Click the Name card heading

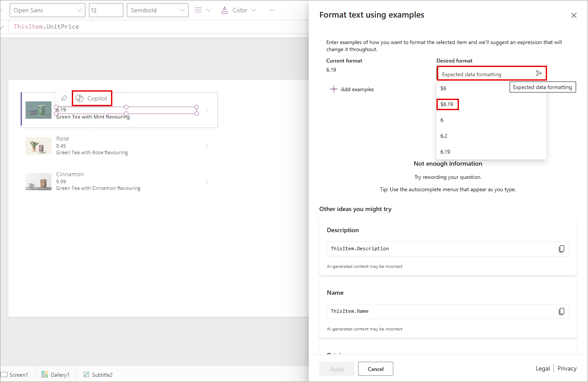[335, 293]
